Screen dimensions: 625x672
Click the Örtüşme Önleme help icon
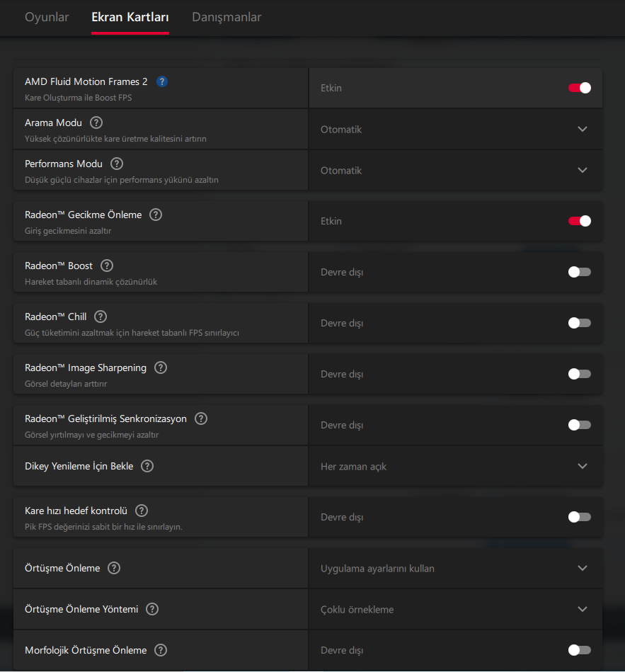tap(114, 569)
